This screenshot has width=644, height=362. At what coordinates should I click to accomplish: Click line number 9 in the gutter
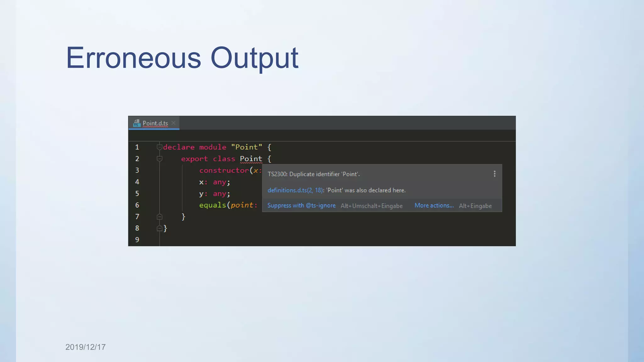click(137, 240)
